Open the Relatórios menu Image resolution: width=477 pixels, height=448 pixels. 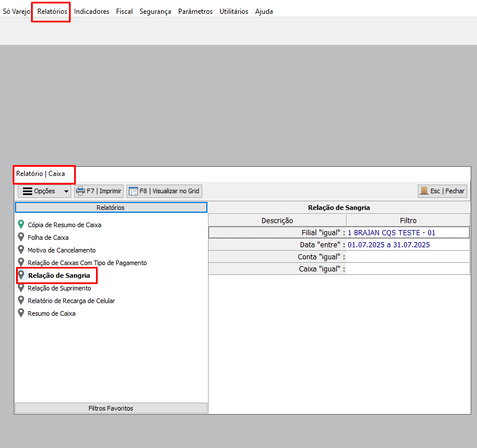[x=52, y=12]
